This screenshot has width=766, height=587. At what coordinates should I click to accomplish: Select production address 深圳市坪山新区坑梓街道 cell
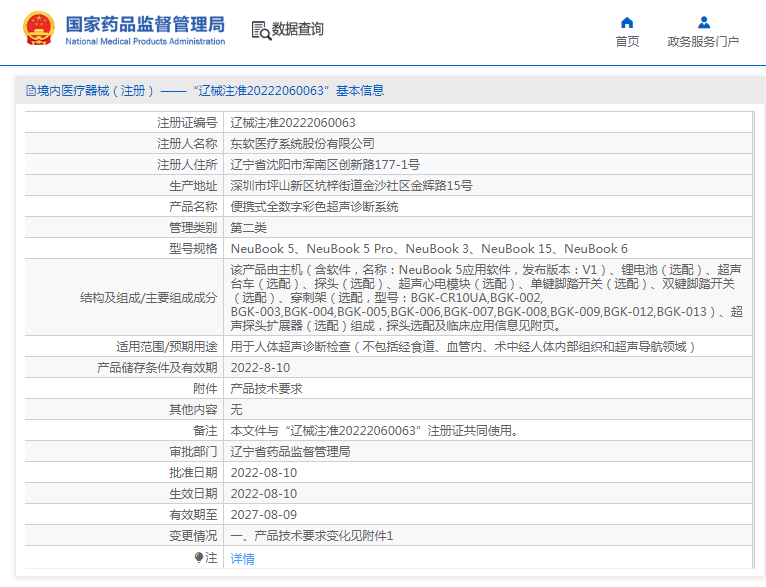click(x=488, y=186)
